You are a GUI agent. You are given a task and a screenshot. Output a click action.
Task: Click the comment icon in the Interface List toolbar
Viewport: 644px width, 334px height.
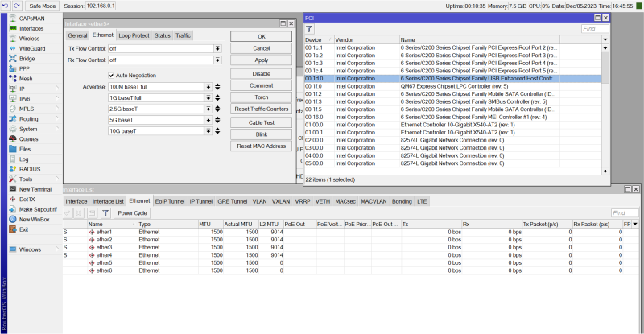click(x=92, y=212)
